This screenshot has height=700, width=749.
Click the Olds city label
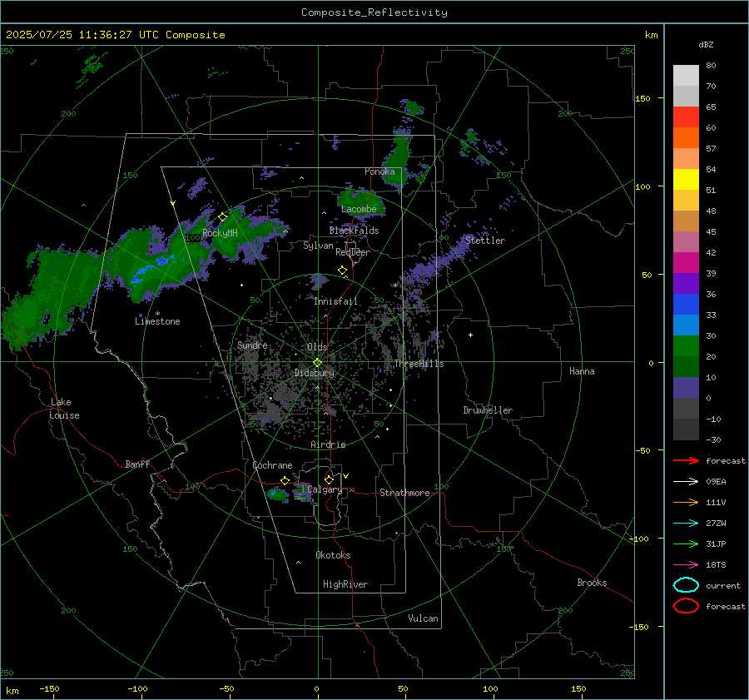click(x=317, y=347)
